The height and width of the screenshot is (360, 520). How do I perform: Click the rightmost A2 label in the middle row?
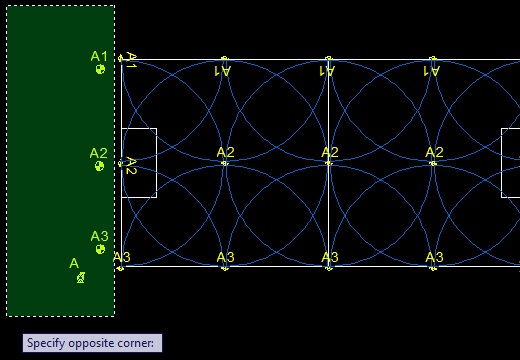(434, 152)
